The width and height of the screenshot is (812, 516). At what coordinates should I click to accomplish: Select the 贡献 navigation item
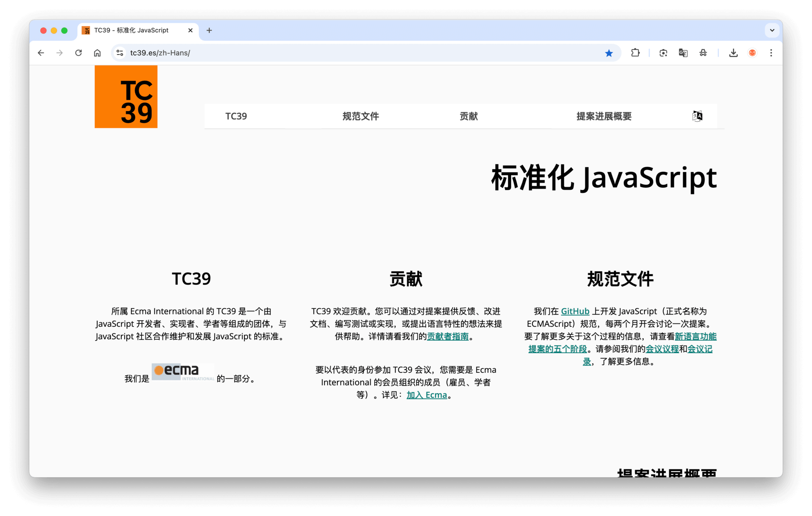469,116
